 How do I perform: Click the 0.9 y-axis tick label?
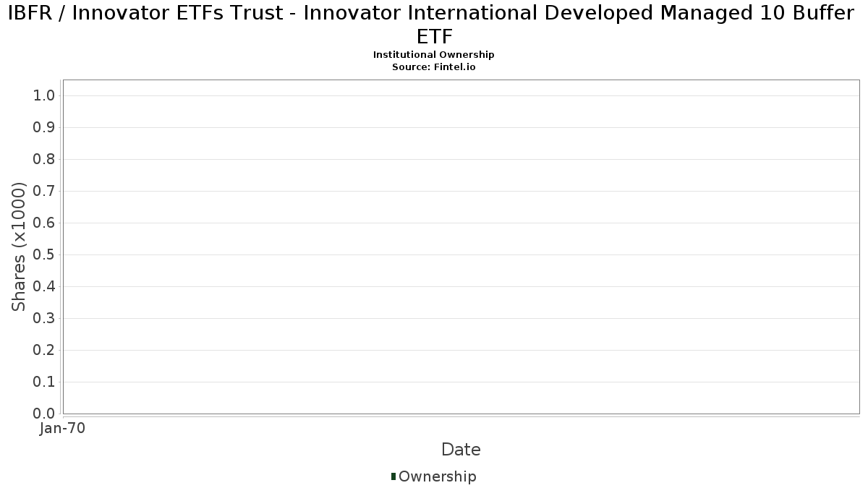[45, 128]
